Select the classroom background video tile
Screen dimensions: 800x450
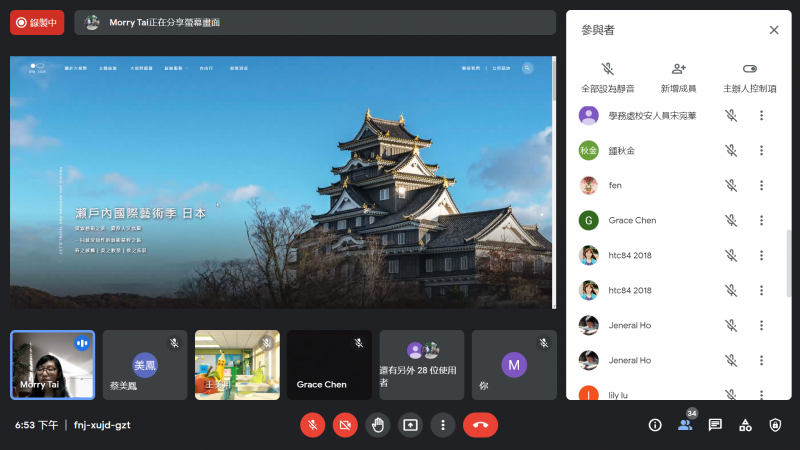click(x=237, y=365)
